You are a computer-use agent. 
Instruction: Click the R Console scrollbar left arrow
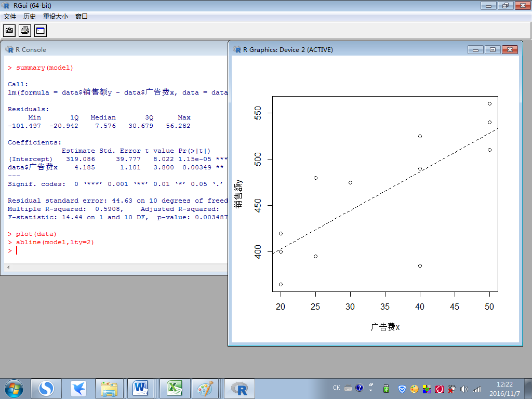8,268
